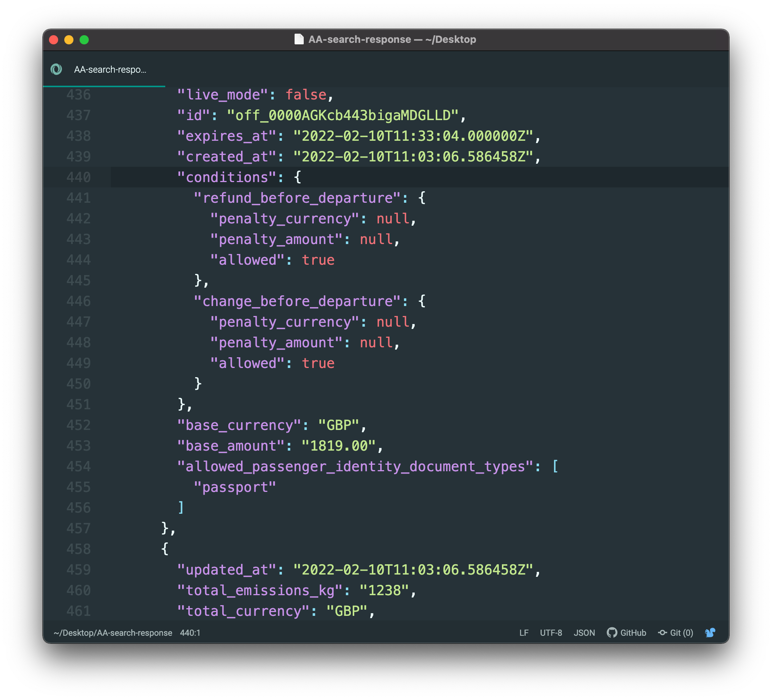Click the "passport" array value

pos(235,487)
